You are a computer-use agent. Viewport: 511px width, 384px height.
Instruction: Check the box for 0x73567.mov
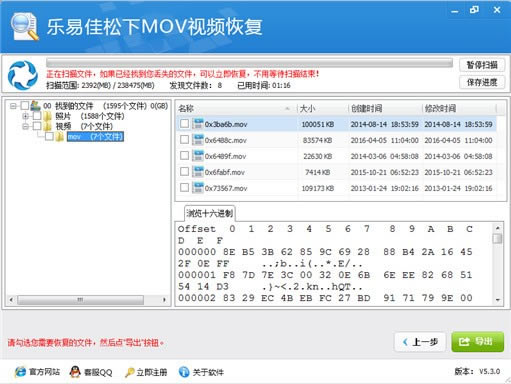(x=184, y=188)
